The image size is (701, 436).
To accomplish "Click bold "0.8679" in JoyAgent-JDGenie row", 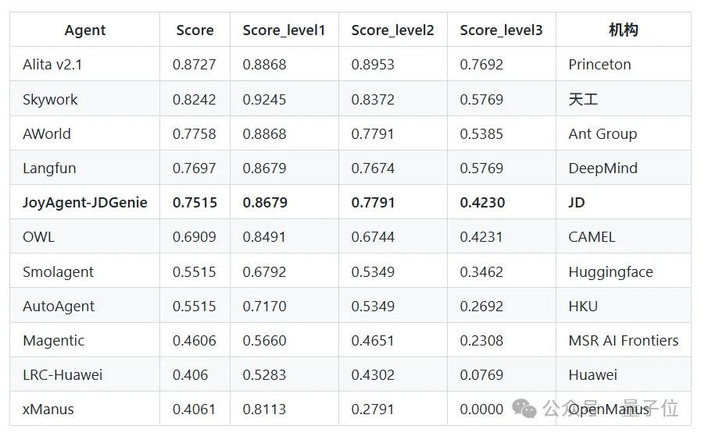I will click(x=265, y=203).
